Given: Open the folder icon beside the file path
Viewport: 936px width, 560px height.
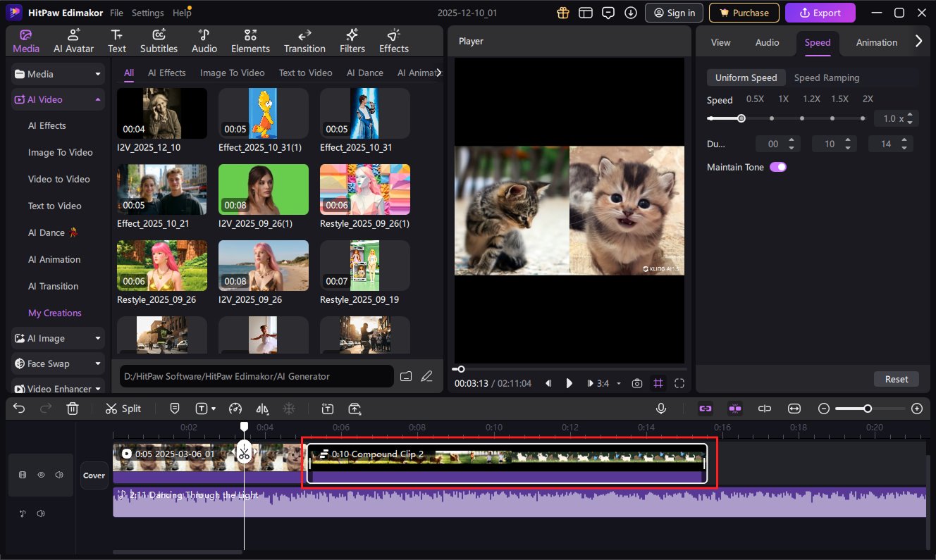Looking at the screenshot, I should [x=406, y=376].
